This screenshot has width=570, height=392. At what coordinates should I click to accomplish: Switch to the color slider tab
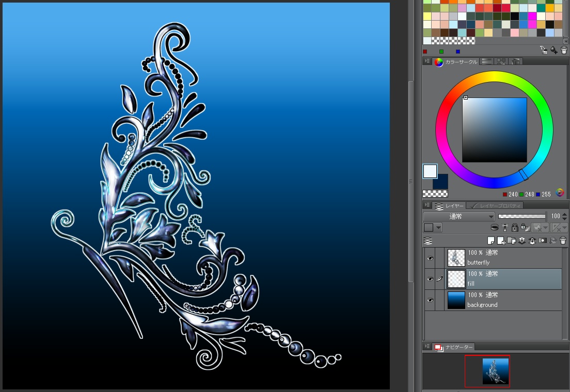pos(486,61)
